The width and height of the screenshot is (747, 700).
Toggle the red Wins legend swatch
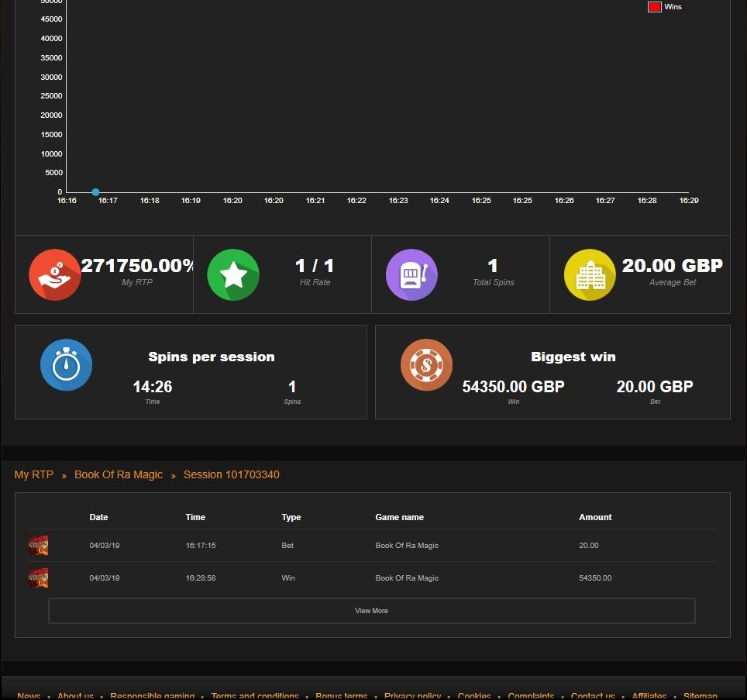pos(654,7)
